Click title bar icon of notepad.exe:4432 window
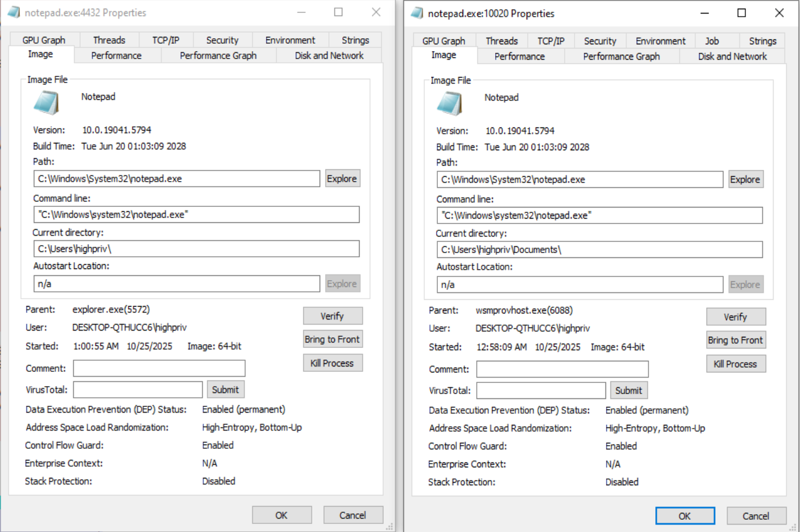 pyautogui.click(x=14, y=12)
